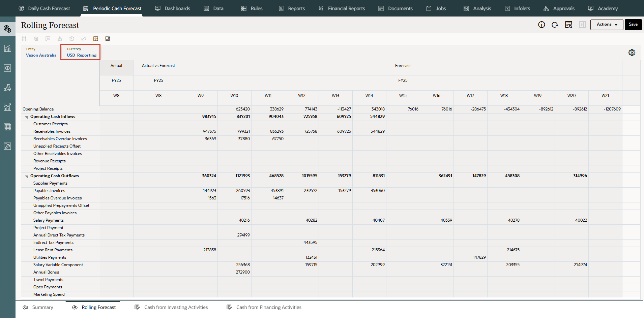Select the Receivables Invoices row label
The width and height of the screenshot is (644, 318).
tap(52, 131)
